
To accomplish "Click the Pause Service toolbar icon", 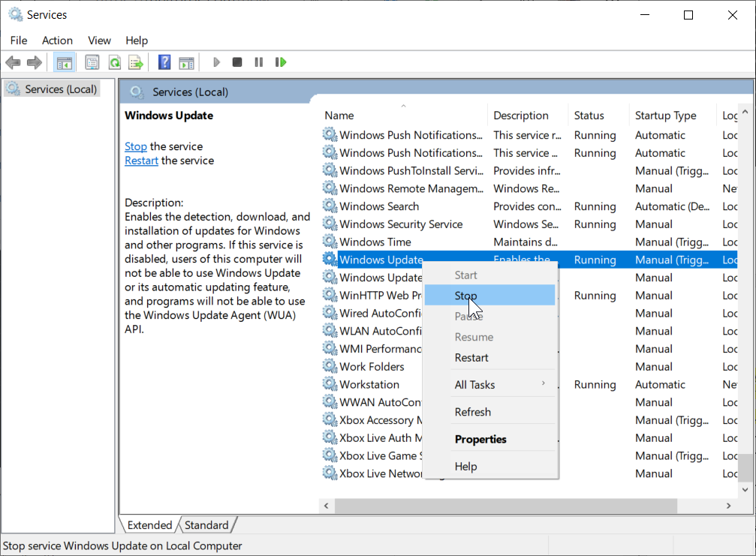I will tap(259, 62).
